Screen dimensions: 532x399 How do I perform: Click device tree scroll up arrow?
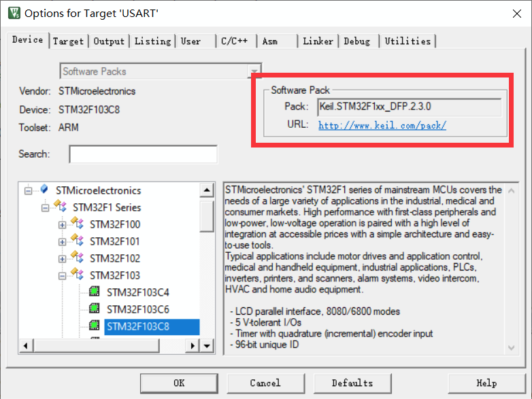[207, 190]
